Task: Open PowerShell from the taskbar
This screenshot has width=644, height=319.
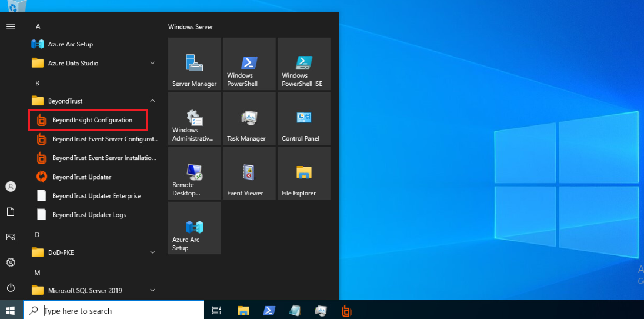Action: point(269,311)
